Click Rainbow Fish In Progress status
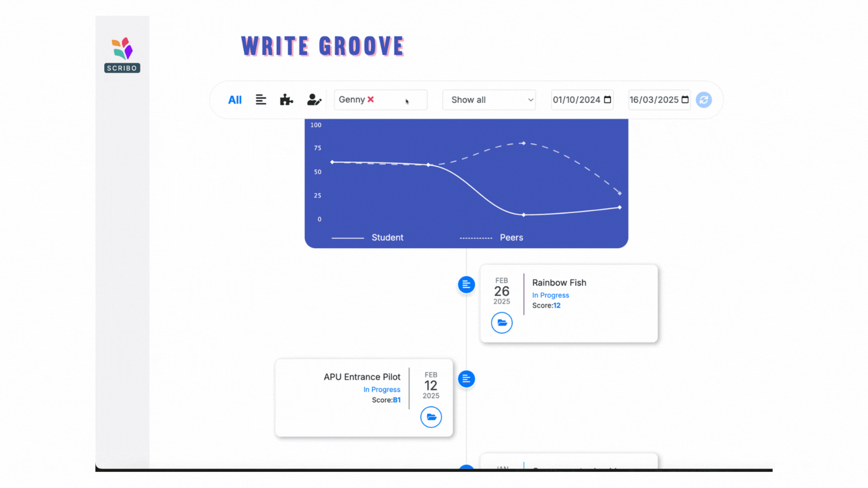The width and height of the screenshot is (868, 488). (x=550, y=295)
